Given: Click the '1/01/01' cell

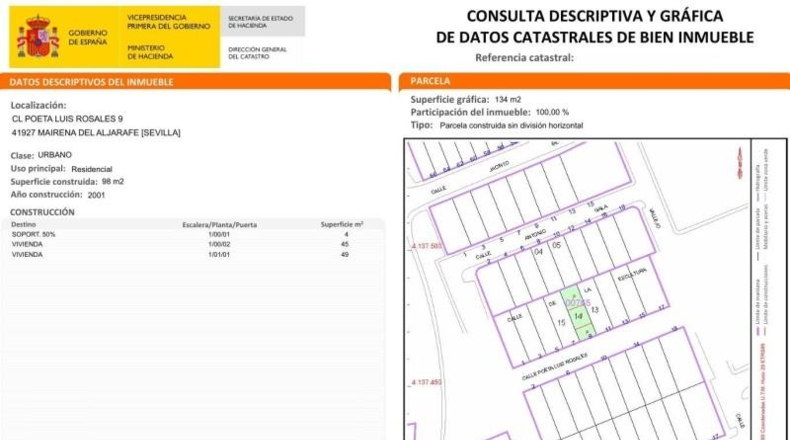Looking at the screenshot, I should coord(219,255).
